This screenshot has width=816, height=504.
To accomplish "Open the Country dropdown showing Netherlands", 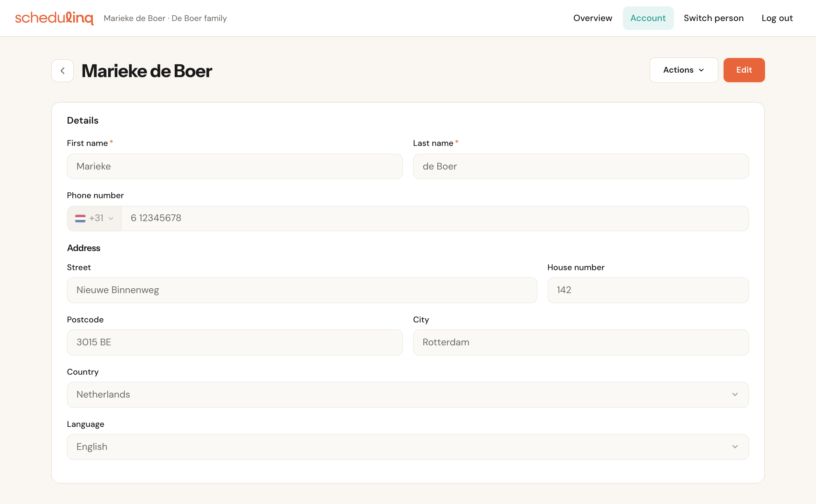I will [x=408, y=395].
